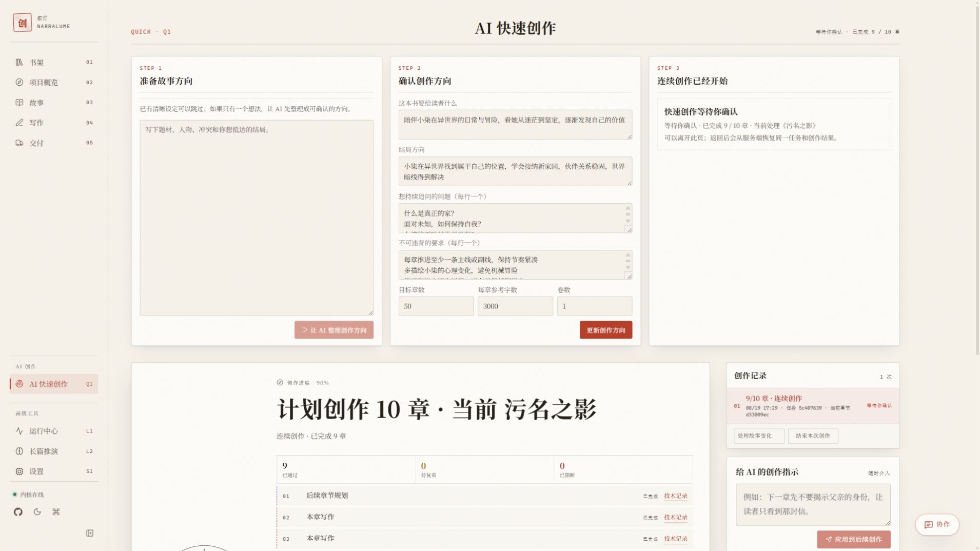Click the compass icon beside 创作进度

click(x=280, y=383)
